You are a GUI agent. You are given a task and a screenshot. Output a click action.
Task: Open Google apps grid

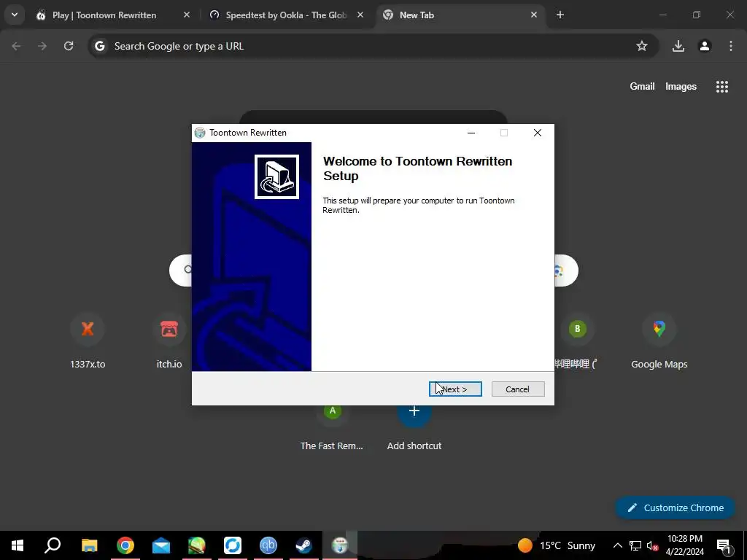pyautogui.click(x=722, y=86)
